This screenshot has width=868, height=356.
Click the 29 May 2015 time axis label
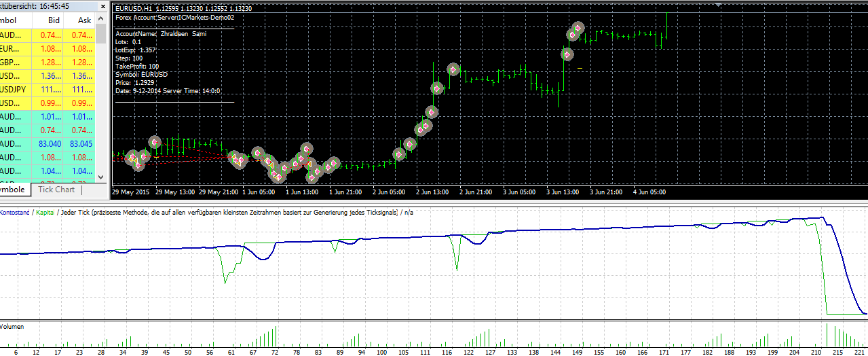point(132,192)
